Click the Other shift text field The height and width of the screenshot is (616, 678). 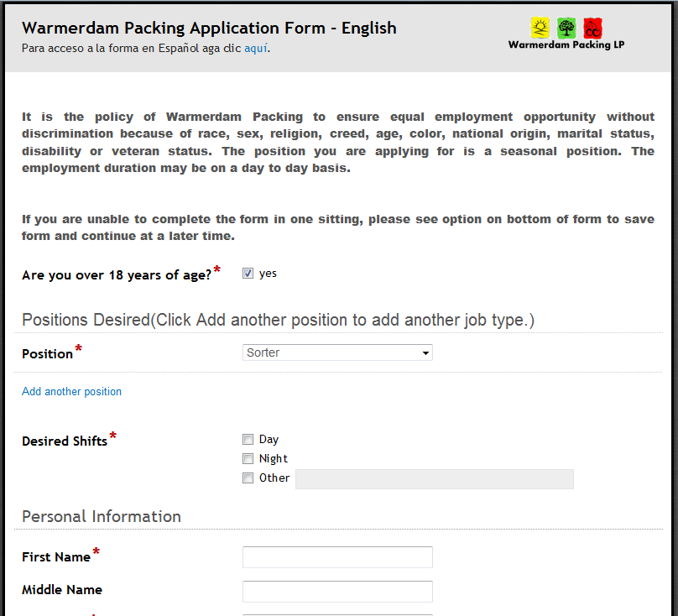pyautogui.click(x=435, y=479)
